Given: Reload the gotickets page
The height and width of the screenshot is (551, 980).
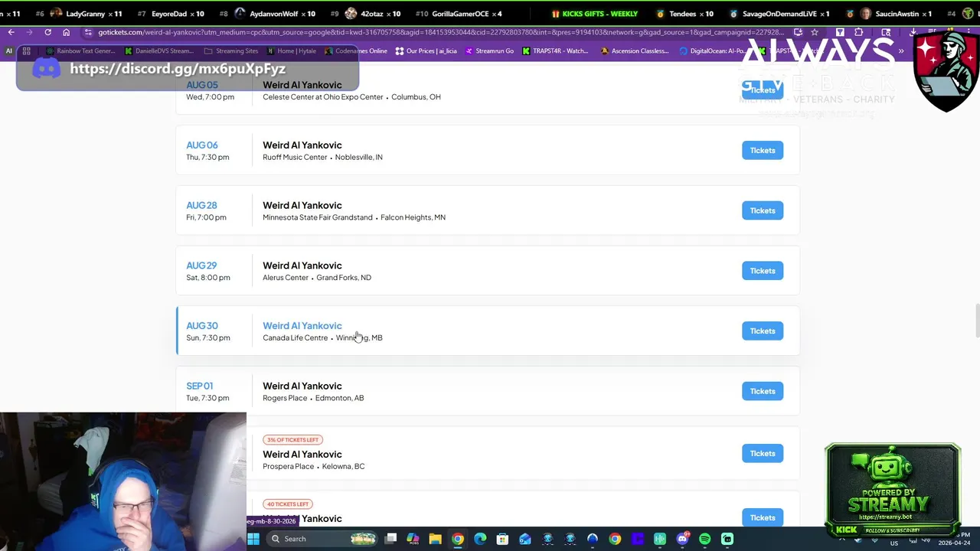Looking at the screenshot, I should tap(47, 32).
